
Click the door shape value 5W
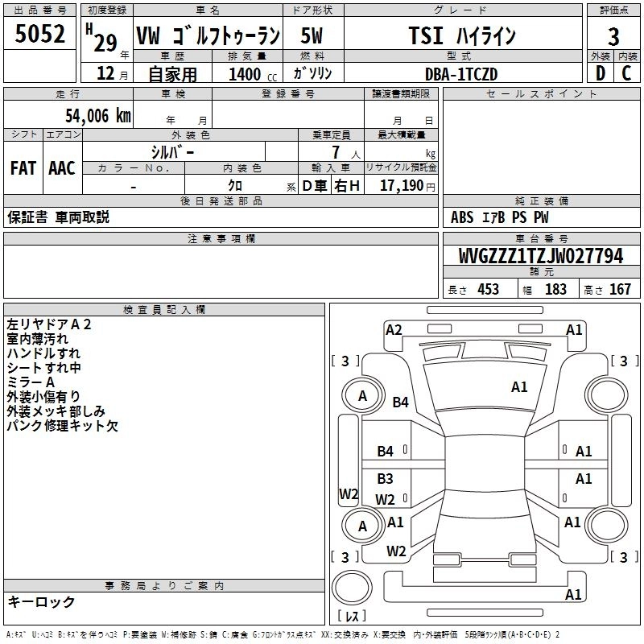(x=312, y=35)
